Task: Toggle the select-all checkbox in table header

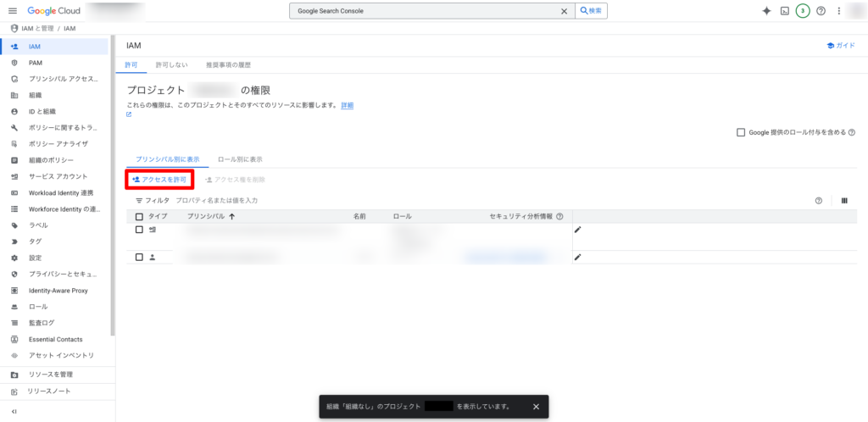Action: 139,217
